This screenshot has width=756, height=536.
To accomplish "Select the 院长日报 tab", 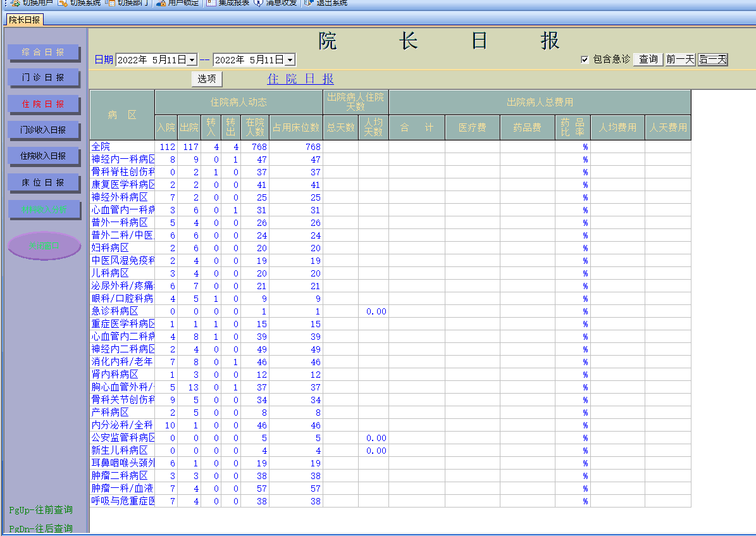I will click(24, 20).
